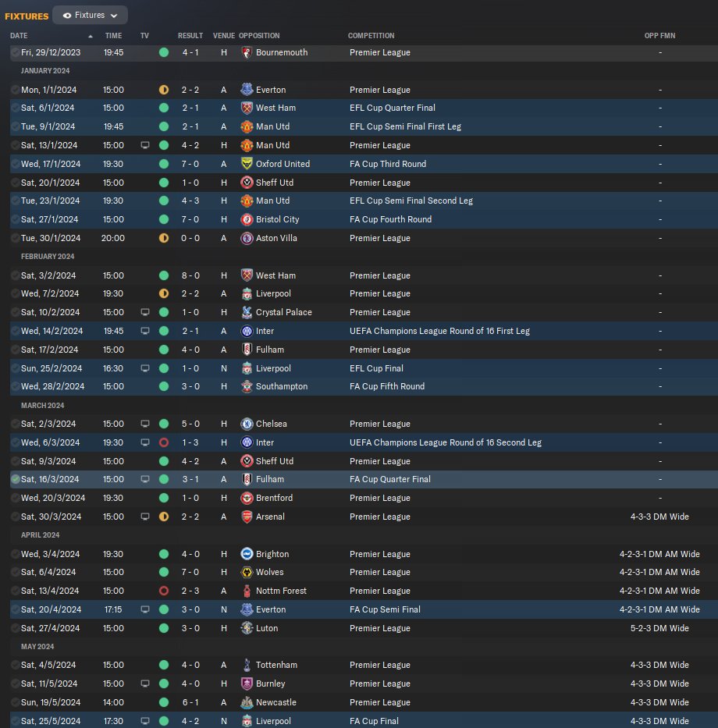Tick the checkmark on Bournemouth 29/12/2023 row

(16, 52)
